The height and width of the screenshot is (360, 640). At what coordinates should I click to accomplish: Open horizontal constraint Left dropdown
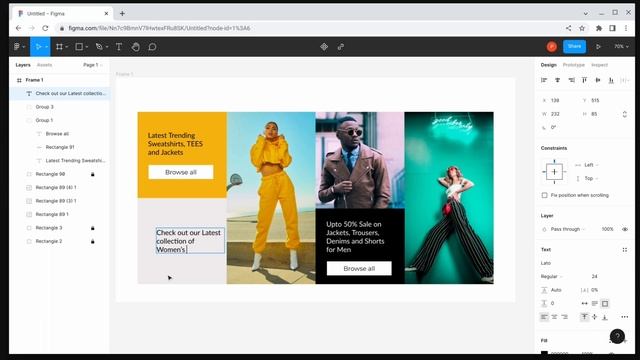[x=591, y=165]
